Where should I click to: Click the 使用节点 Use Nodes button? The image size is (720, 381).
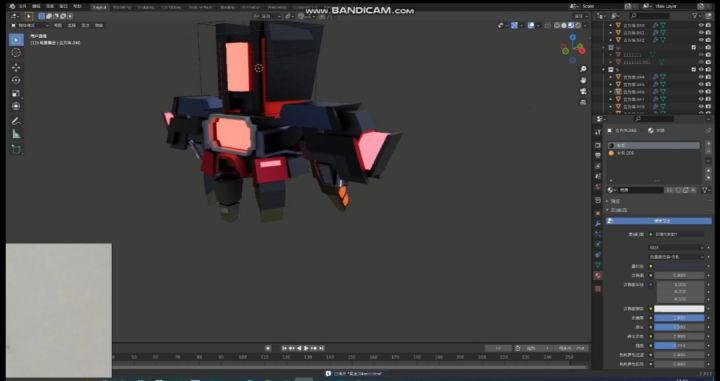click(659, 221)
